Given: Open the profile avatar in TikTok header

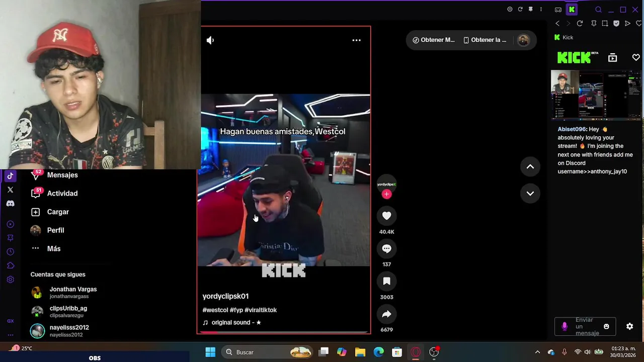Looking at the screenshot, I should click(523, 40).
